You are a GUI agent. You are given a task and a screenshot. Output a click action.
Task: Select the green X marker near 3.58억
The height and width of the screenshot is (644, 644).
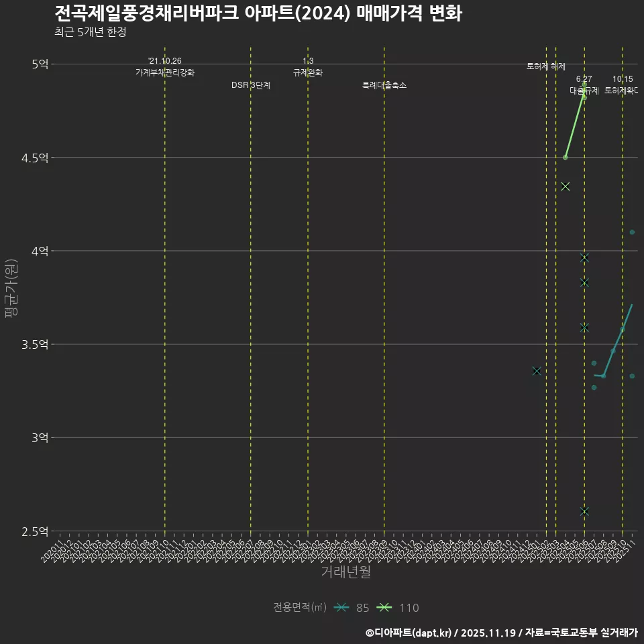(584, 326)
